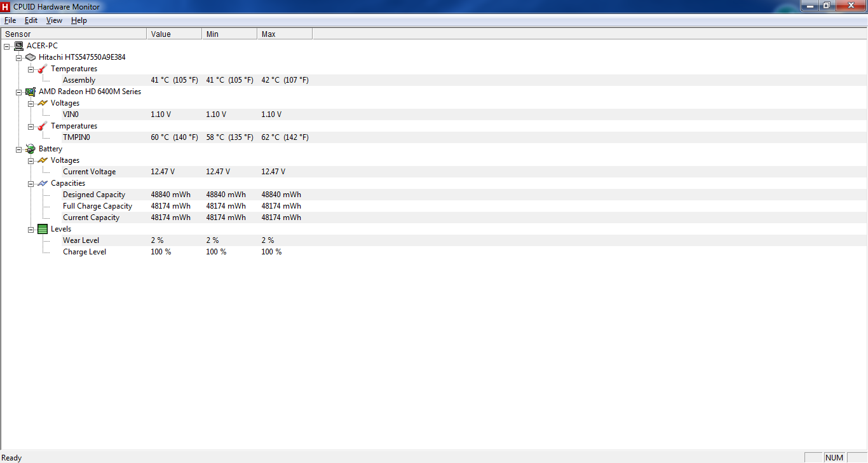Click the ACER-PC computer icon
The image size is (868, 463).
pos(18,46)
